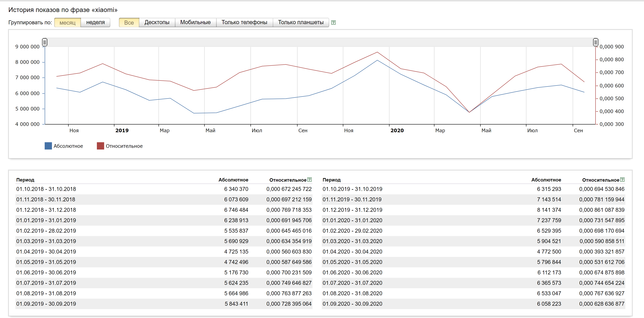This screenshot has height=318, width=644.
Task: Click blue Абсолютное legend swatch
Action: click(48, 146)
